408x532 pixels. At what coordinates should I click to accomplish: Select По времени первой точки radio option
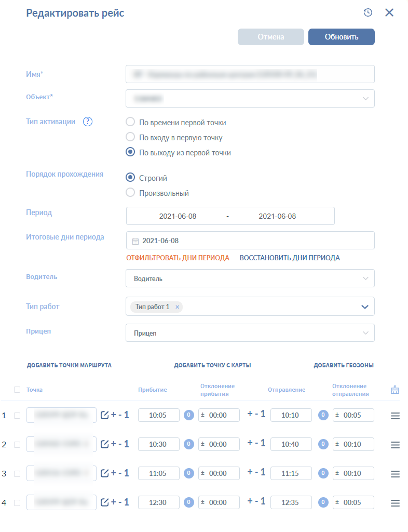coord(131,123)
